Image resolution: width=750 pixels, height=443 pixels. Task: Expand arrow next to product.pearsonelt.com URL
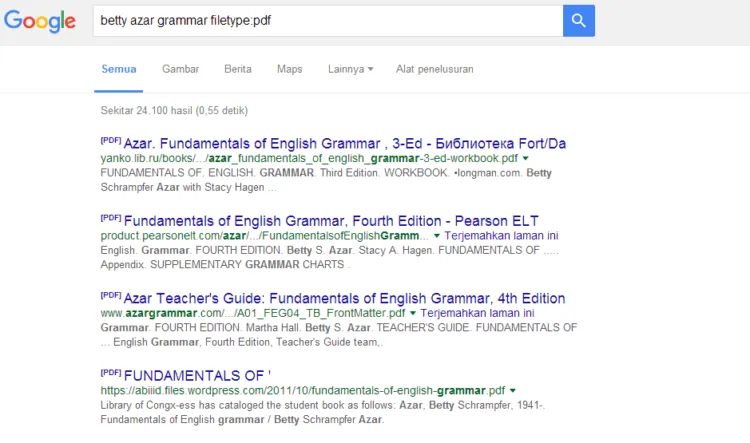(436, 236)
